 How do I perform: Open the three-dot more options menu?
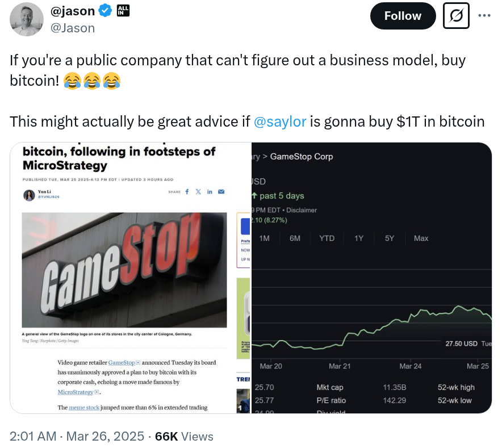point(484,15)
